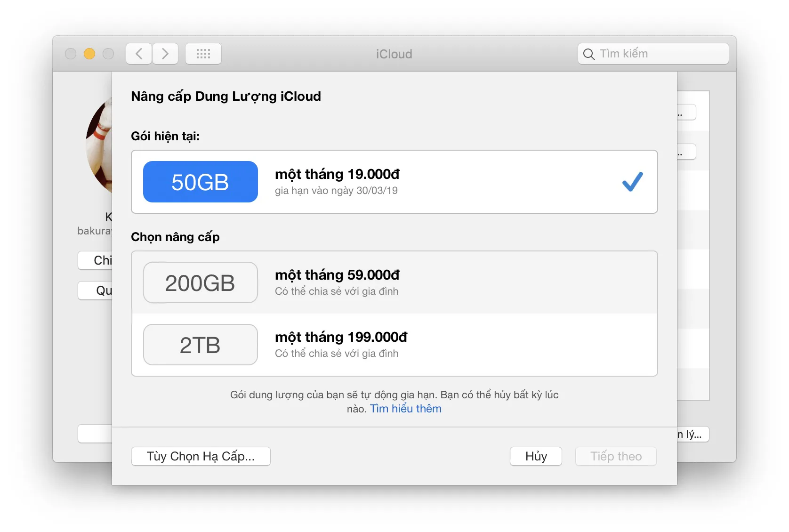Click the 'một tháng 19.000đ' price text
This screenshot has height=532, width=789.
338,174
